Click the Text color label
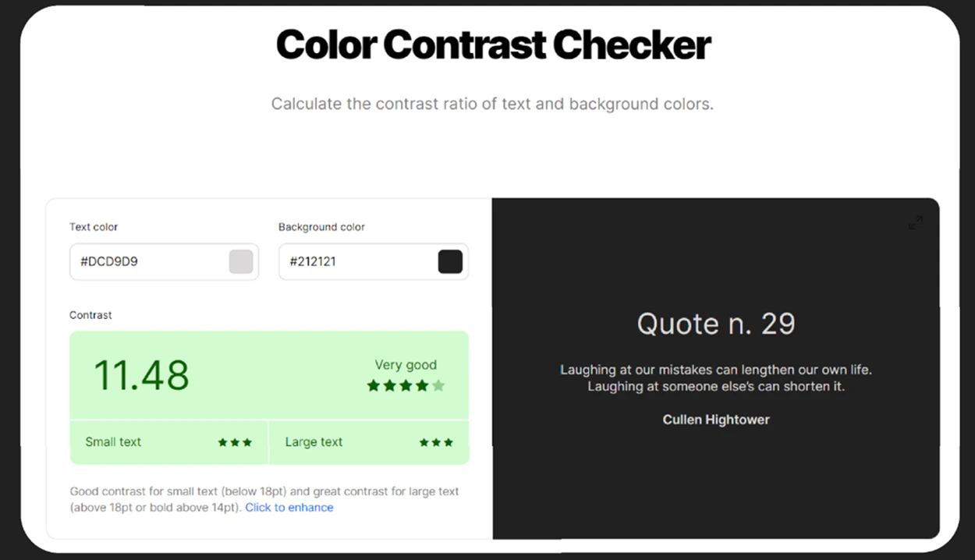This screenshot has height=560, width=975. pyautogui.click(x=94, y=227)
